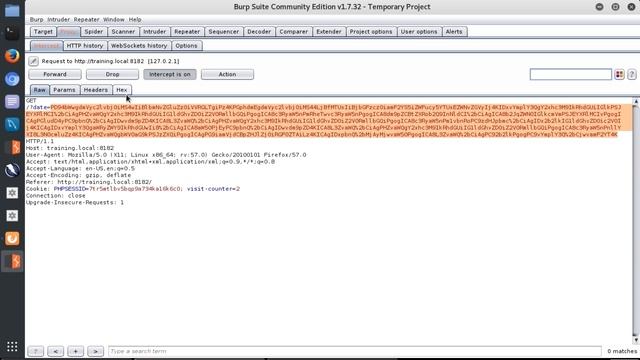Select the Hex request view tab
The image size is (640, 360).
[x=122, y=90]
